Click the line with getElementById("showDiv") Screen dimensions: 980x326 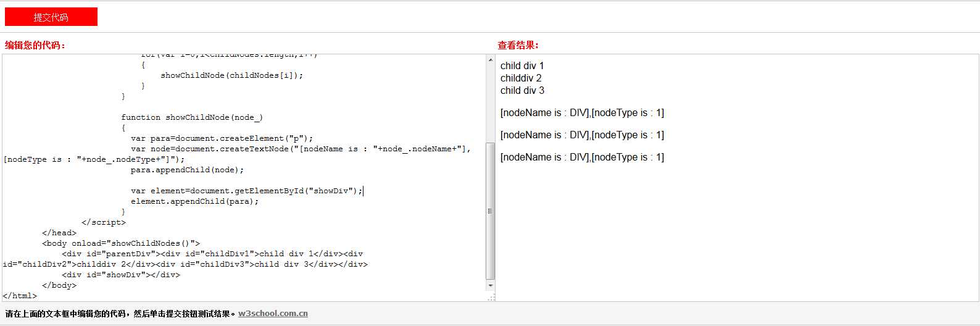coord(247,191)
